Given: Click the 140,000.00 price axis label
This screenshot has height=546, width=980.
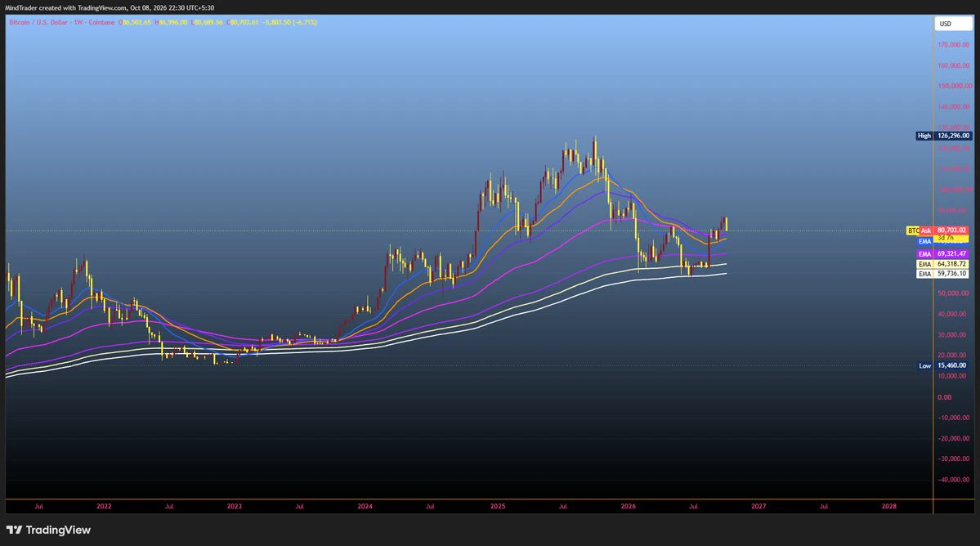Looking at the screenshot, I should pos(953,107).
